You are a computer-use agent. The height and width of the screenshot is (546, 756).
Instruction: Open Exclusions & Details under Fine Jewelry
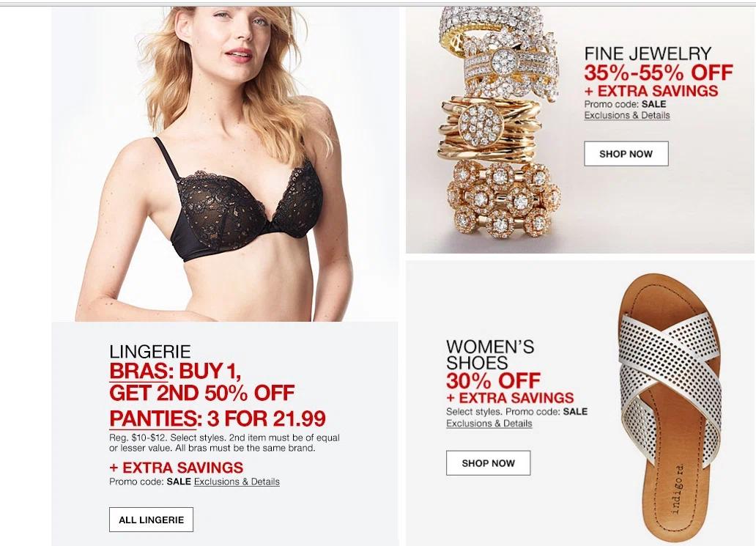pos(627,115)
